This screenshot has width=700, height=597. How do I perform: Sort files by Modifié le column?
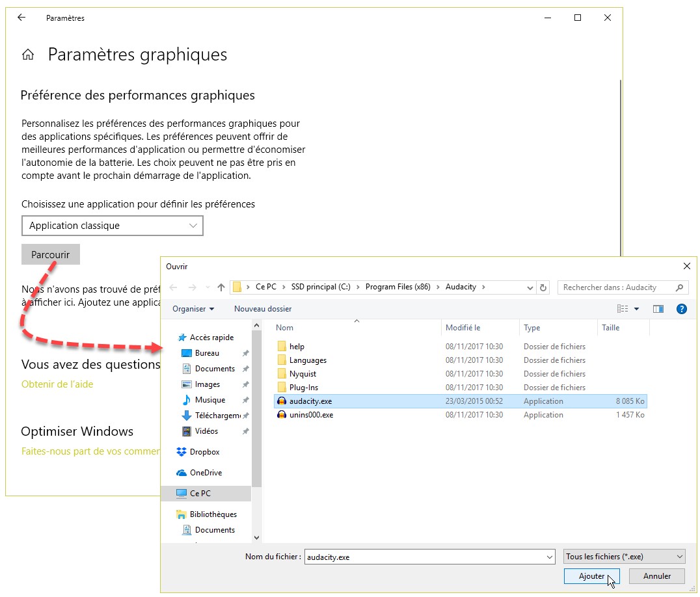pyautogui.click(x=463, y=328)
